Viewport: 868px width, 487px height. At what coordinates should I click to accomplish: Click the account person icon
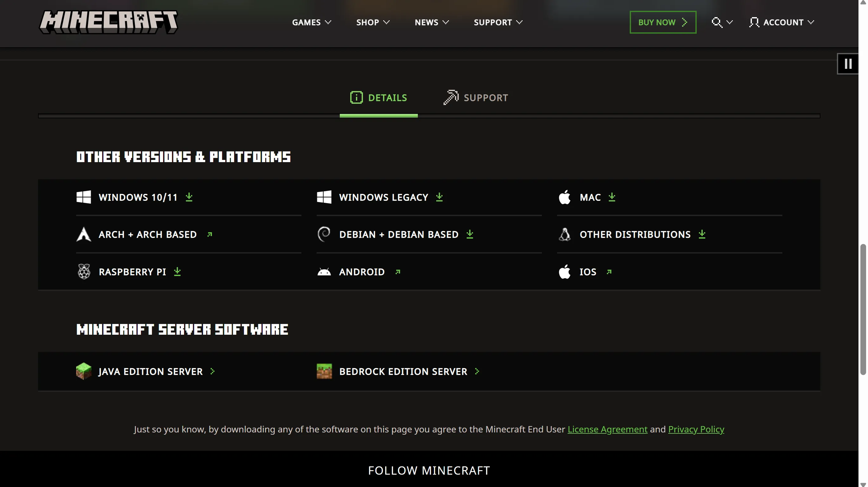pyautogui.click(x=754, y=22)
